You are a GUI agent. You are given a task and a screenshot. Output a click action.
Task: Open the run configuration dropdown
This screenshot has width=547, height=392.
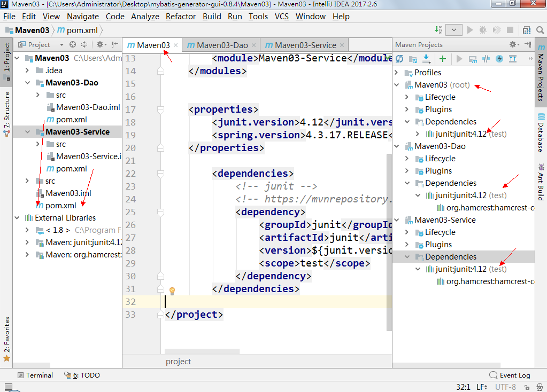pyautogui.click(x=454, y=30)
